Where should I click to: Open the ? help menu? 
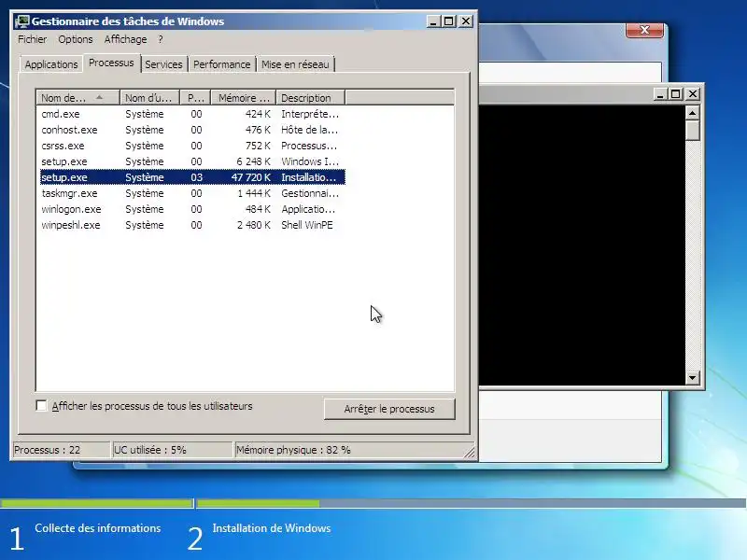[x=161, y=39]
